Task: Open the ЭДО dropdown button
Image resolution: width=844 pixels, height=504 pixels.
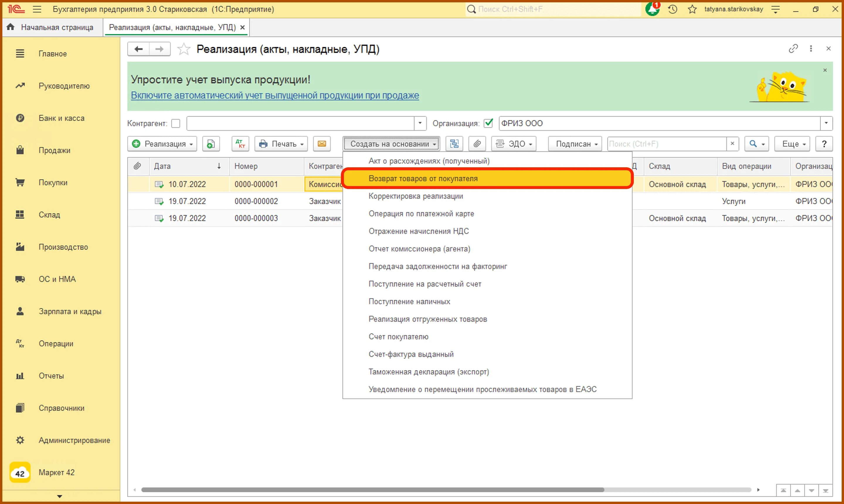Action: click(x=513, y=144)
